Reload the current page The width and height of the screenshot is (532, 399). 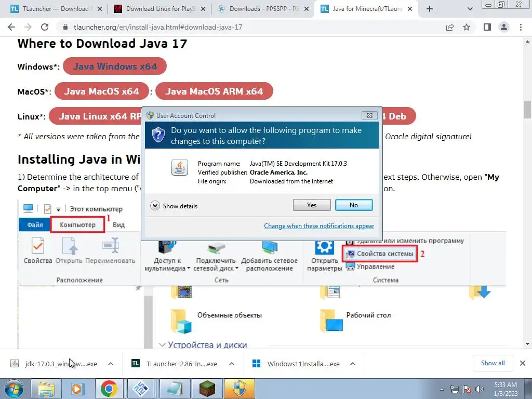point(45,27)
